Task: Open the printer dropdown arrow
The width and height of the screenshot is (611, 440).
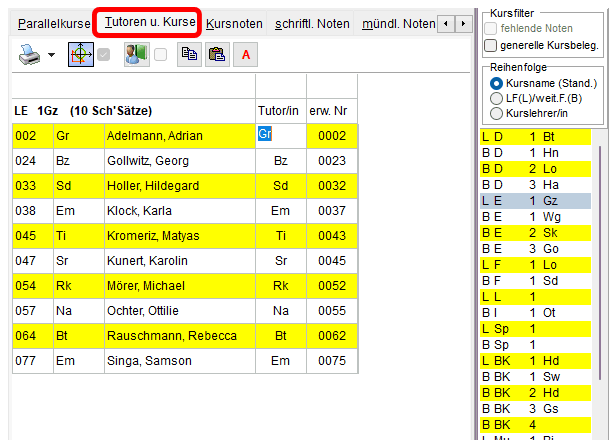Action: [x=51, y=56]
